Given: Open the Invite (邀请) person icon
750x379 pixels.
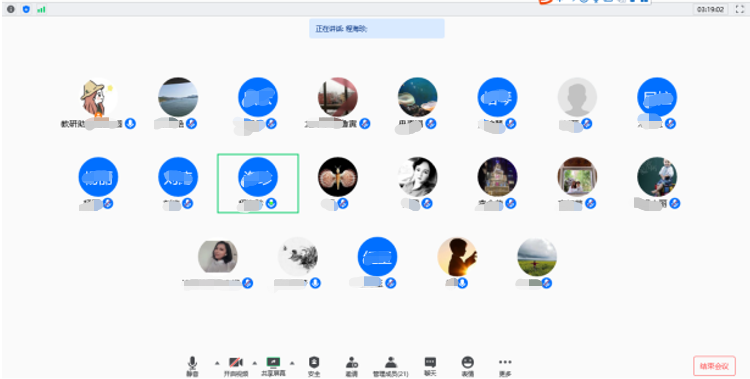Looking at the screenshot, I should tap(352, 367).
